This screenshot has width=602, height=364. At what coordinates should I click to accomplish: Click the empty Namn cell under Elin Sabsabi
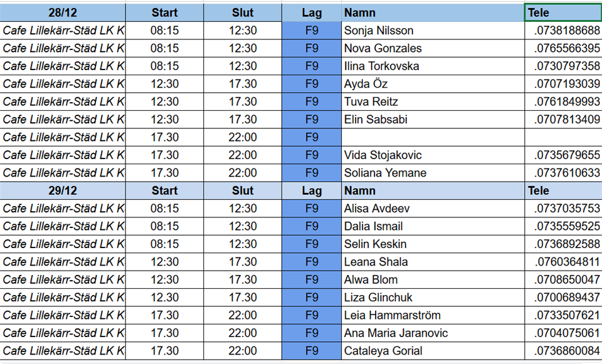(x=433, y=137)
